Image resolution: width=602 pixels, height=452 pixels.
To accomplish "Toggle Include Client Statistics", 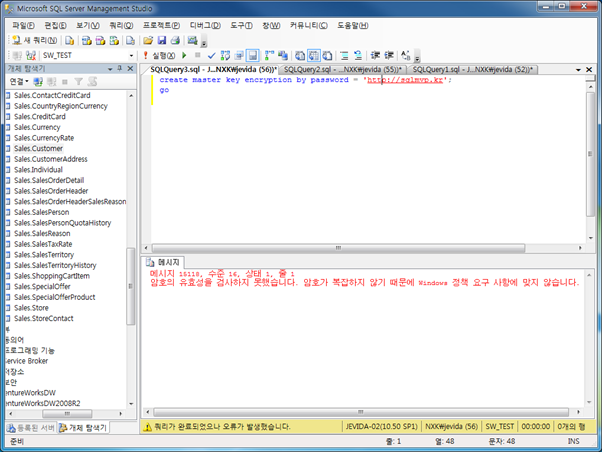I will 283,56.
